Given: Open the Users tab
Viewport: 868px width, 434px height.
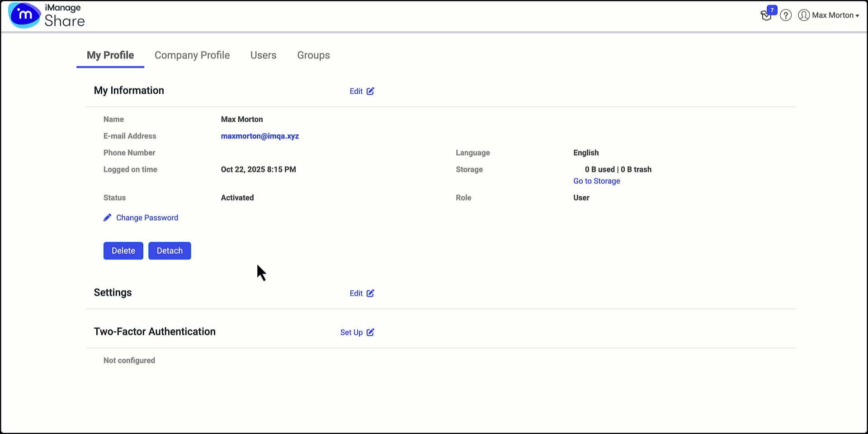Looking at the screenshot, I should pyautogui.click(x=263, y=55).
